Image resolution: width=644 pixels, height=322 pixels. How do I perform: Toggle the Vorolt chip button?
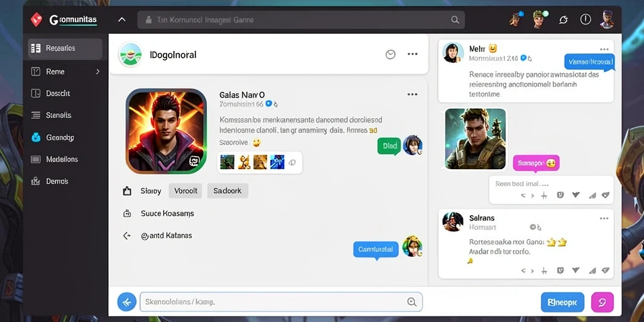[186, 191]
